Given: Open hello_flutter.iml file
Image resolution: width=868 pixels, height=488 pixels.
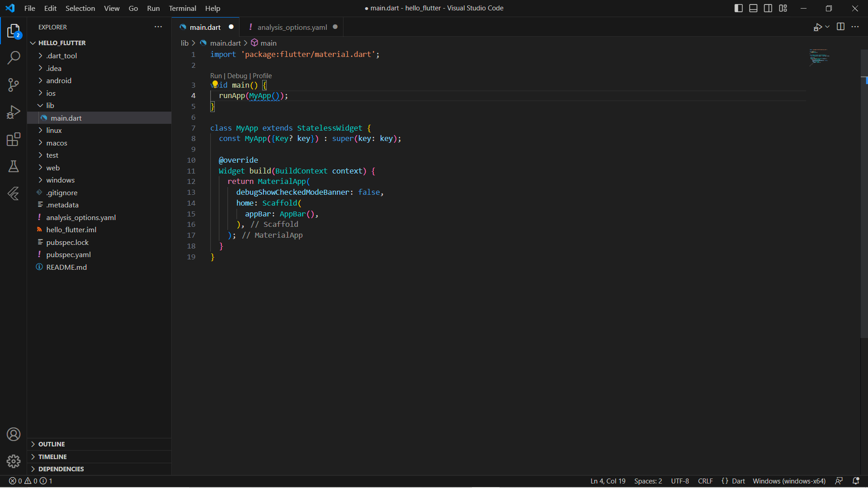Looking at the screenshot, I should [x=99, y=230].
